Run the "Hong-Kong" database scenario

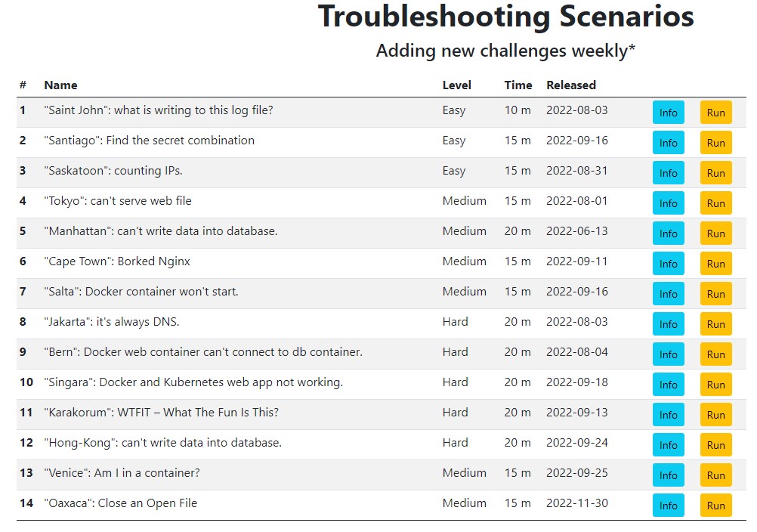tap(715, 445)
